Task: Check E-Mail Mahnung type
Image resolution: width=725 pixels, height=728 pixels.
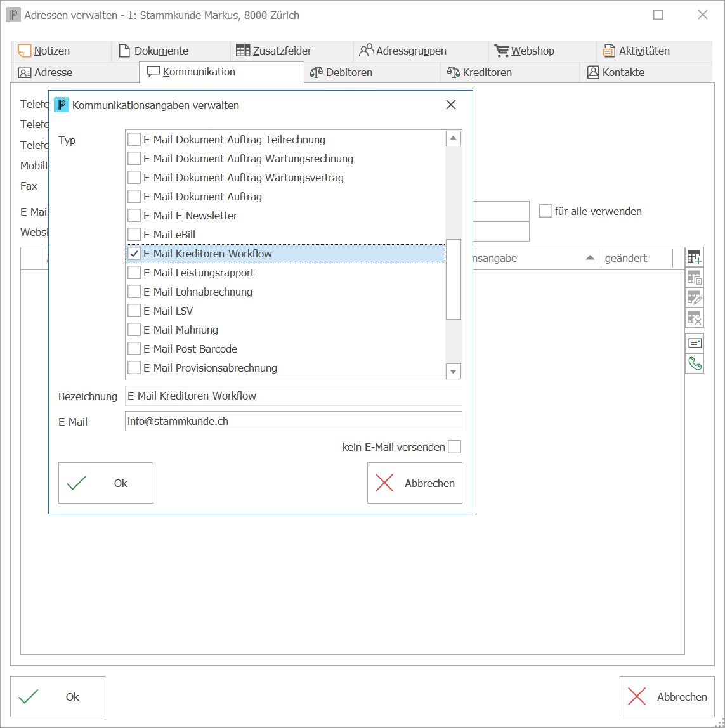Action: 134,330
